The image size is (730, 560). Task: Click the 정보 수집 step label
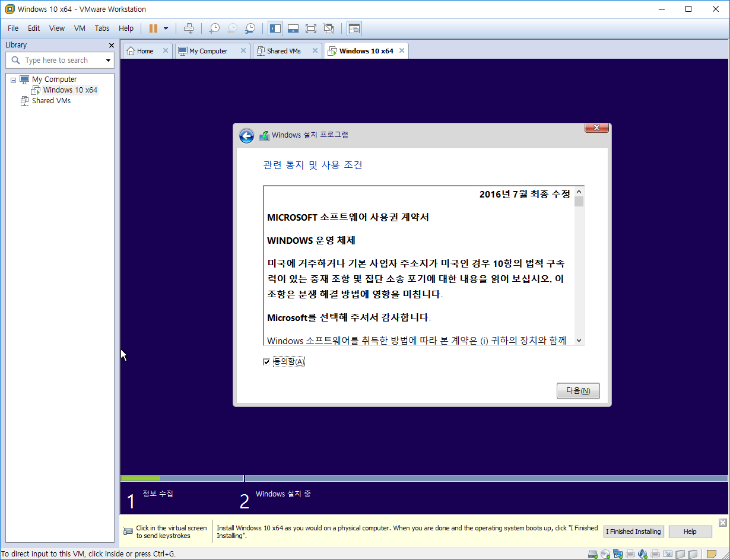point(158,494)
